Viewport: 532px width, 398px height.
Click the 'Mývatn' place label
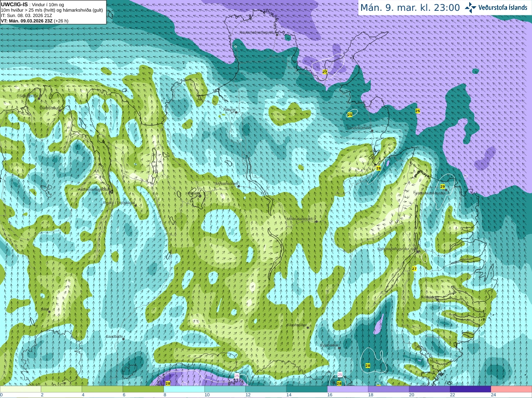coord(193,193)
